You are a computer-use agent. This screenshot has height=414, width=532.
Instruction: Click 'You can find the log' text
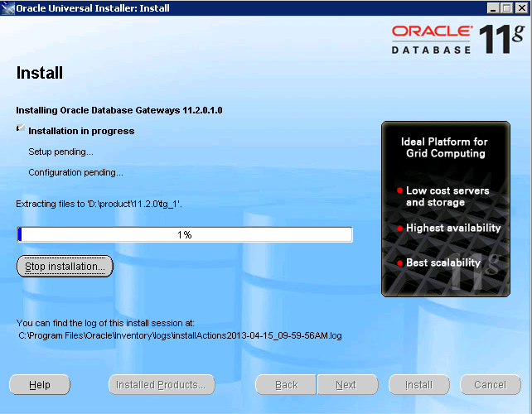[105, 323]
